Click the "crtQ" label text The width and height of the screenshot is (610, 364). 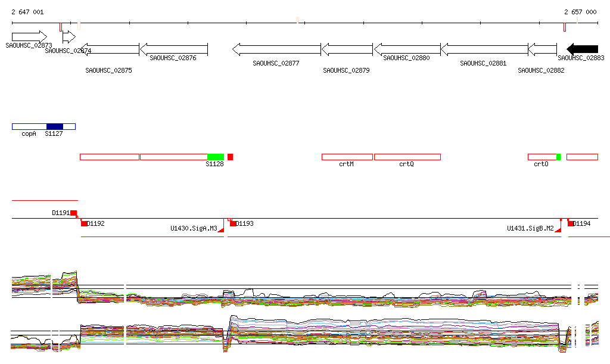pos(406,164)
